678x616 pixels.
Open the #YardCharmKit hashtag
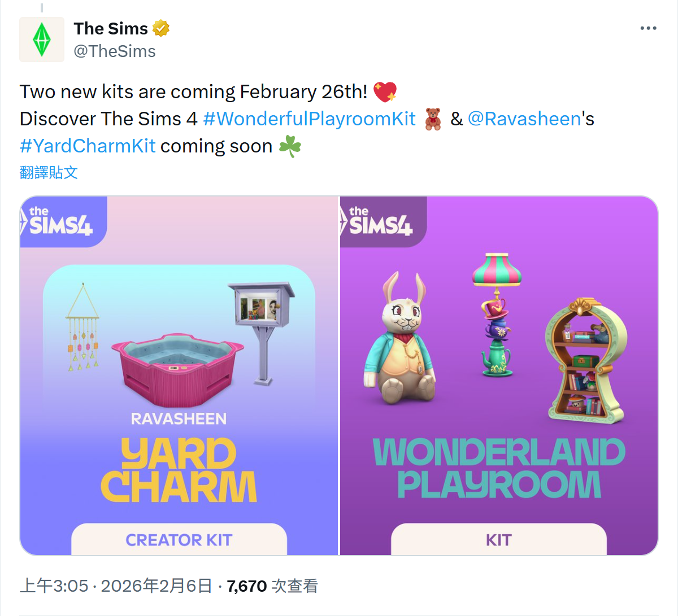pyautogui.click(x=88, y=146)
